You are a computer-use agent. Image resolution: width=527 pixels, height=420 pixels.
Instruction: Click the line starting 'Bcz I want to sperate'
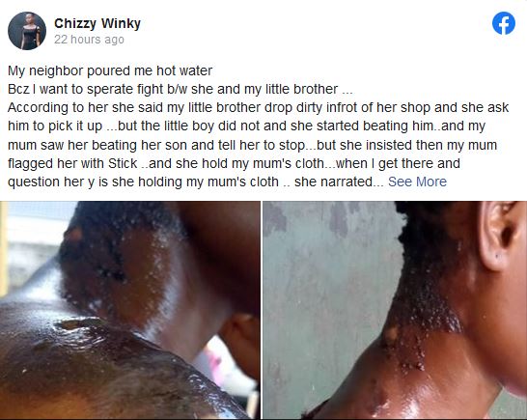coord(180,90)
